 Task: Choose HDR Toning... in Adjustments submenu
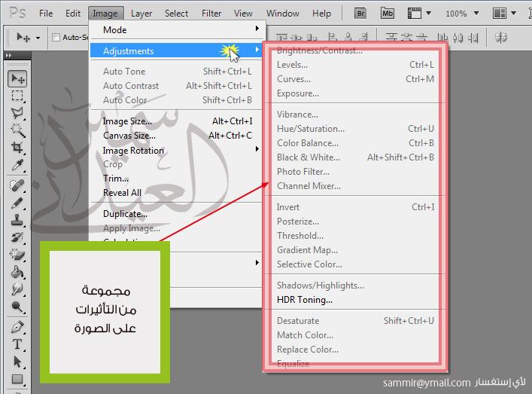click(x=355, y=300)
